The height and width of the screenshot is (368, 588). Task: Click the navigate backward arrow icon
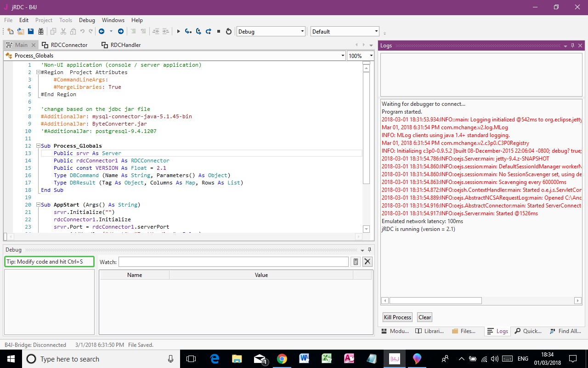point(102,31)
